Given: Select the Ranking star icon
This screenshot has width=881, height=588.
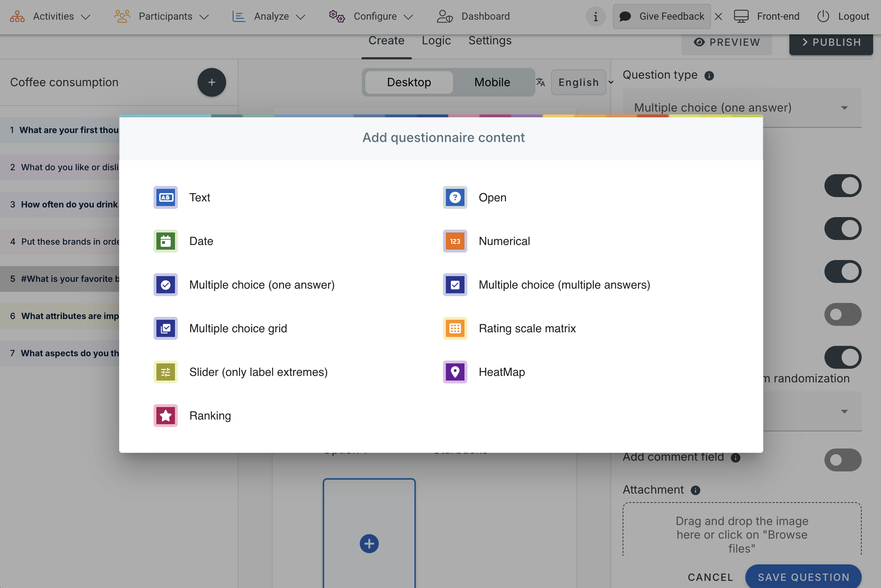Looking at the screenshot, I should click(165, 416).
